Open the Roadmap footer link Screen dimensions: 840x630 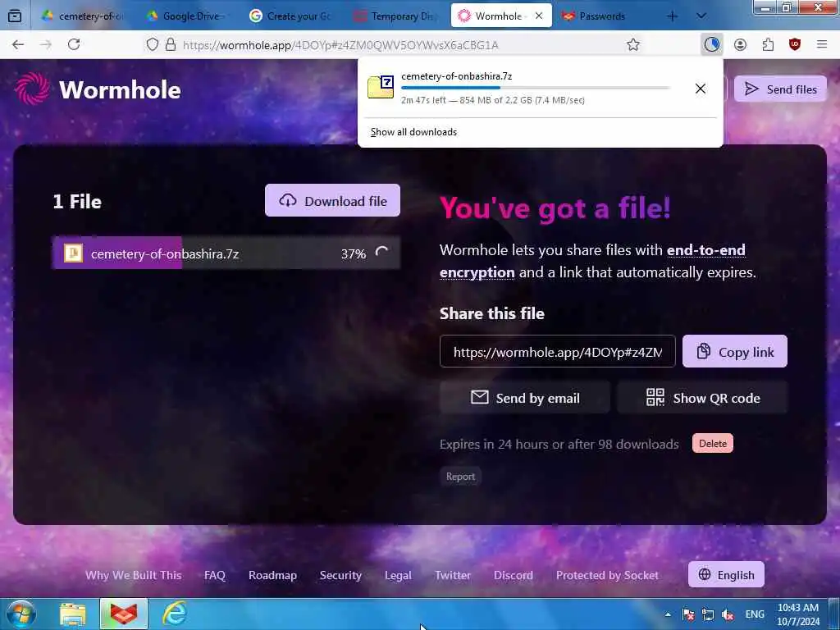pyautogui.click(x=272, y=575)
